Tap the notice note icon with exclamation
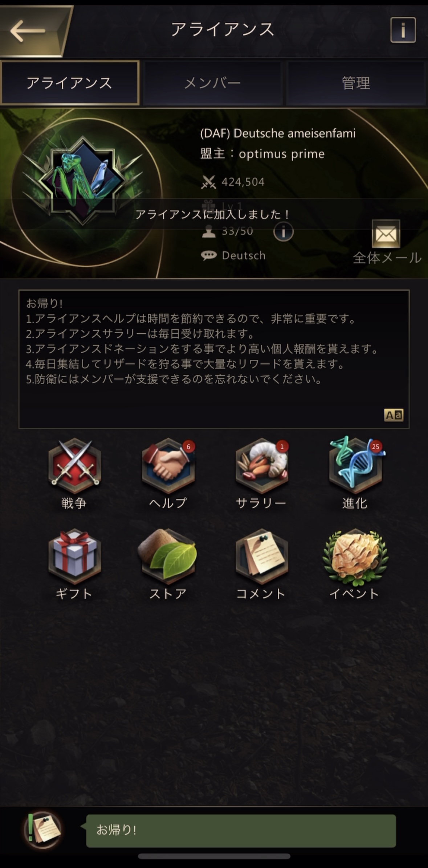 (43, 830)
